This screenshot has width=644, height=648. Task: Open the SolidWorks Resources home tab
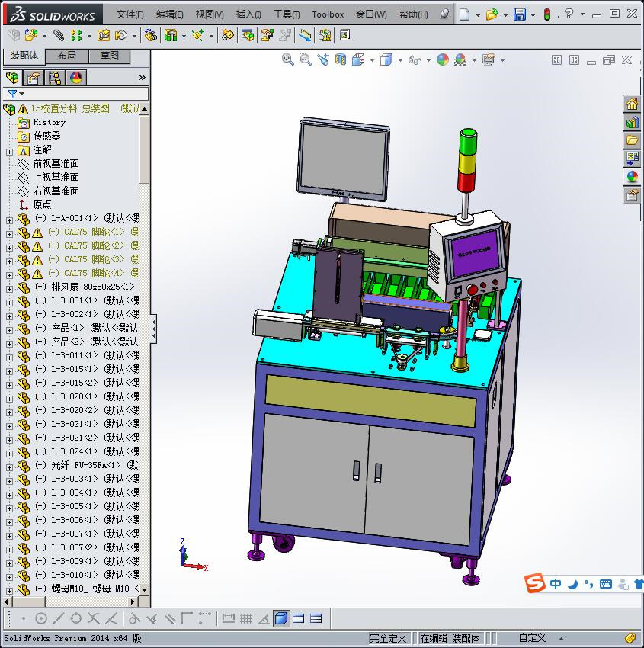coord(632,104)
